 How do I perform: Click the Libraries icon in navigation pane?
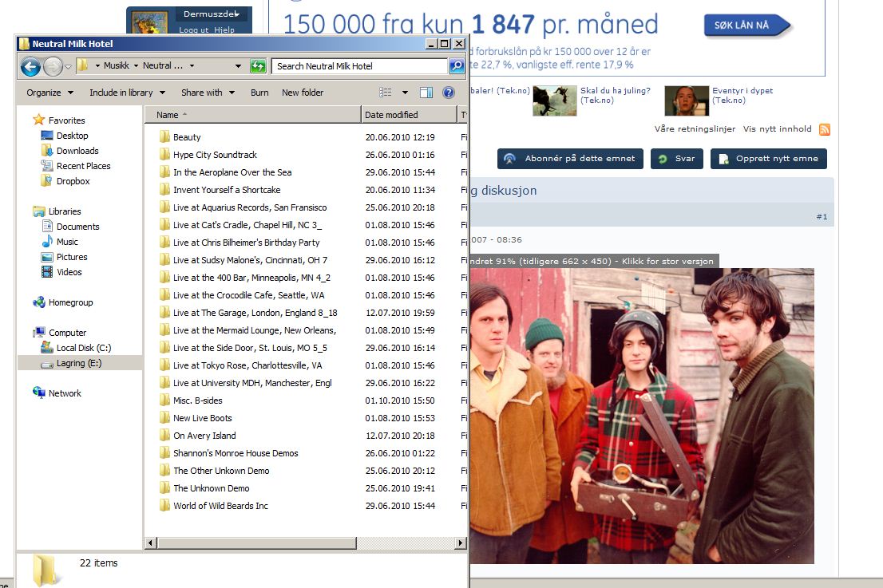39,211
